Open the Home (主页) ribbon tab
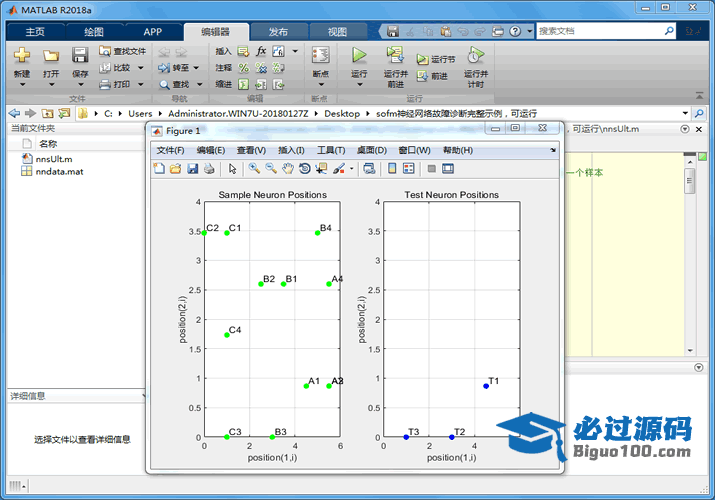Image resolution: width=715 pixels, height=500 pixels. 35,31
